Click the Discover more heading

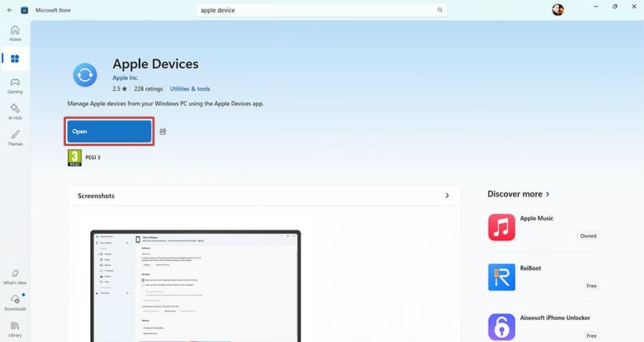514,194
